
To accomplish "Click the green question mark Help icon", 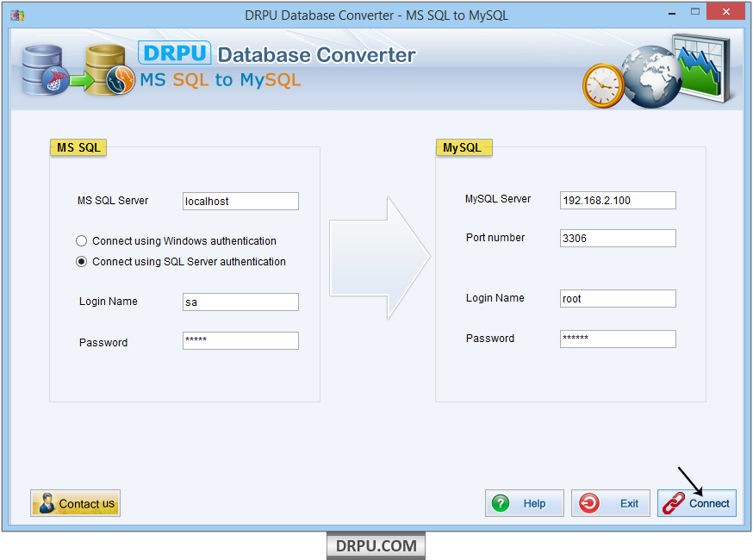I will [x=501, y=503].
